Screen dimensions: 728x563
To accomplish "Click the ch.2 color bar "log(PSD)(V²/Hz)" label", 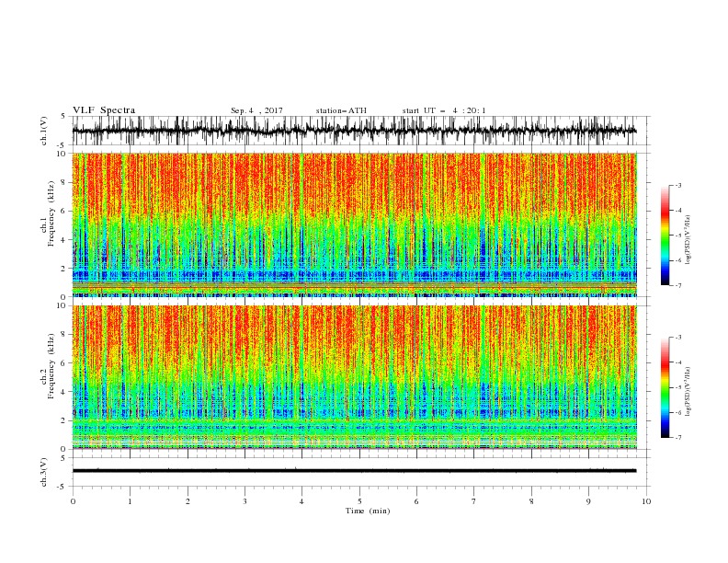I will pos(688,392).
